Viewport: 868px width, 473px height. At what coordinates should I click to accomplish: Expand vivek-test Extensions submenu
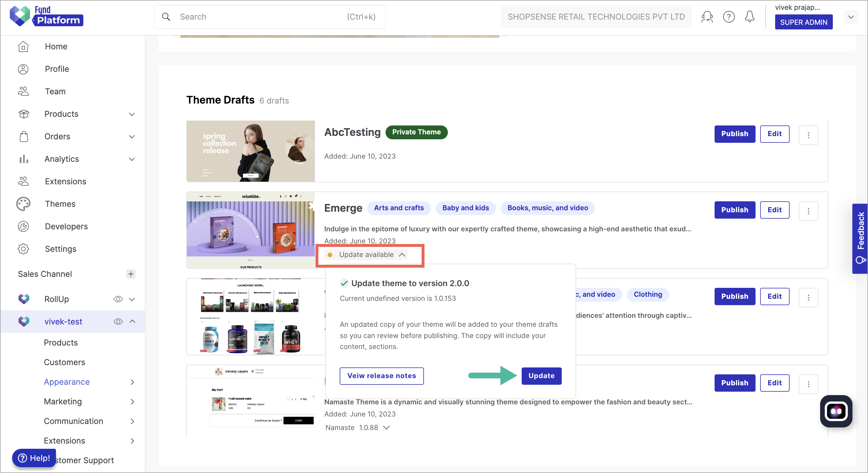pos(132,441)
